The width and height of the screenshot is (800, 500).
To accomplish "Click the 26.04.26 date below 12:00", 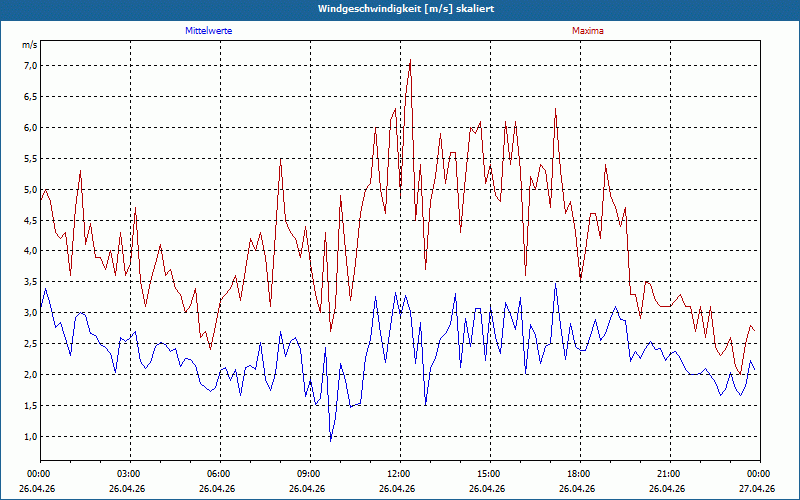I will 397,488.
